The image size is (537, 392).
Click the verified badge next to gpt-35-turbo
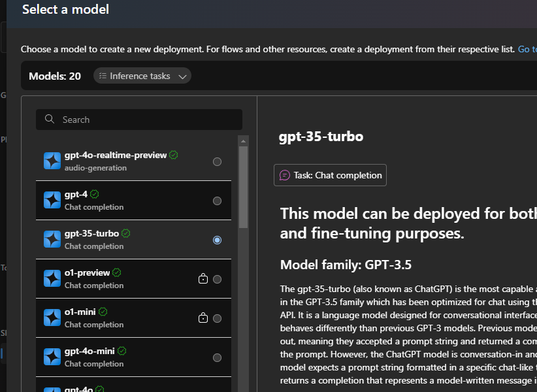click(x=126, y=233)
